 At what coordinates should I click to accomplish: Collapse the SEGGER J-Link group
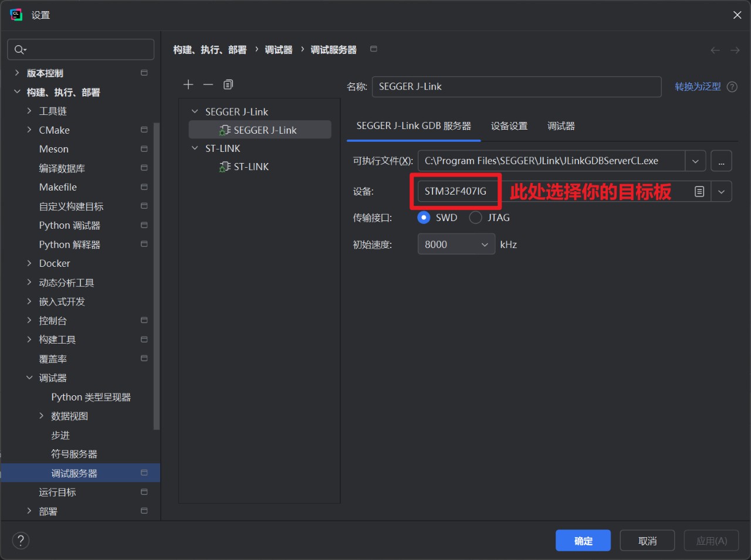195,111
